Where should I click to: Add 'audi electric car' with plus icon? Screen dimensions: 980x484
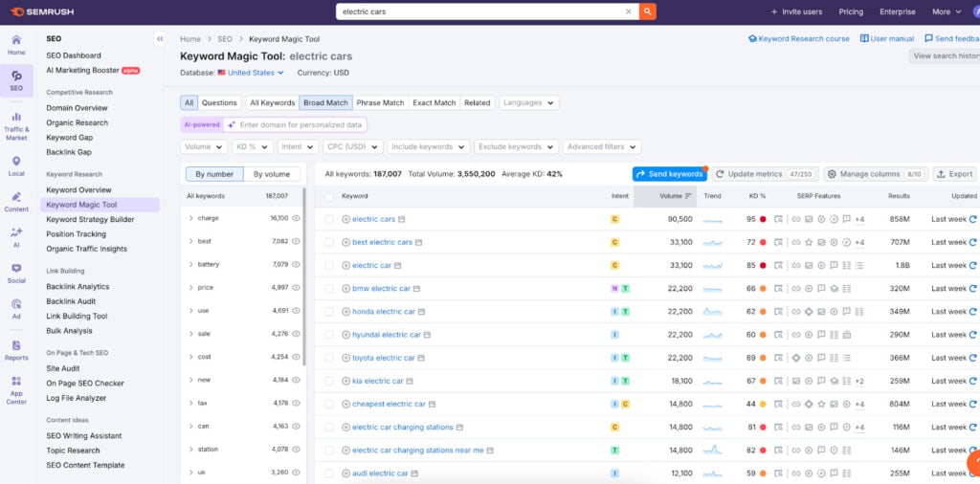tap(345, 473)
